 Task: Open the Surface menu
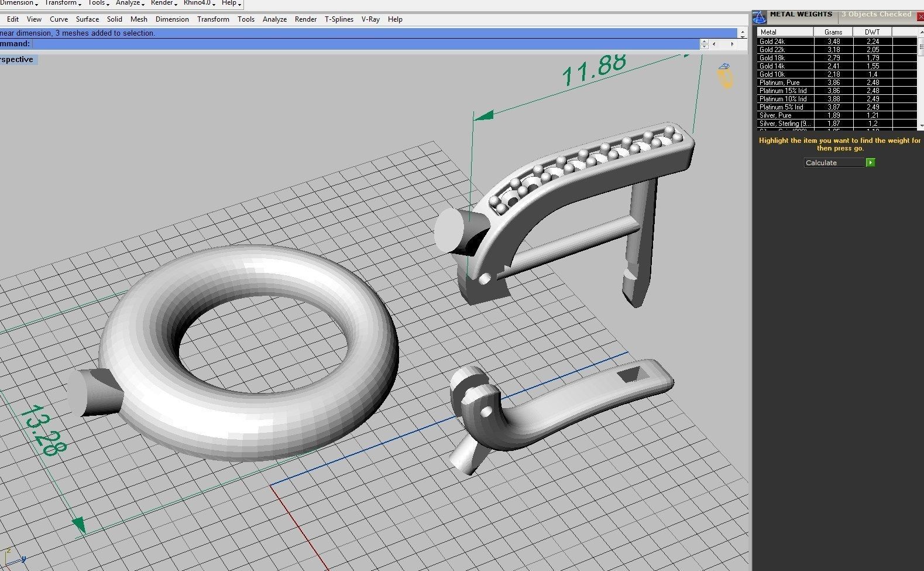tap(87, 19)
